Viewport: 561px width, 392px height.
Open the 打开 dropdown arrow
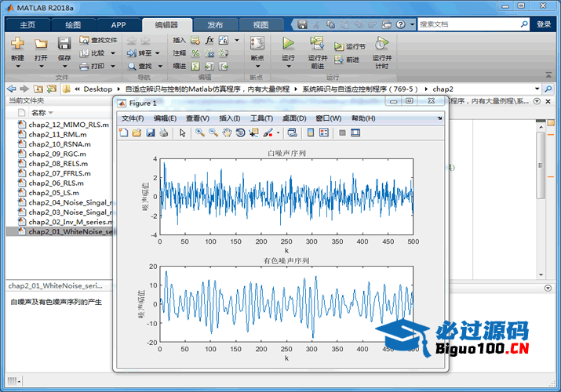pyautogui.click(x=41, y=67)
